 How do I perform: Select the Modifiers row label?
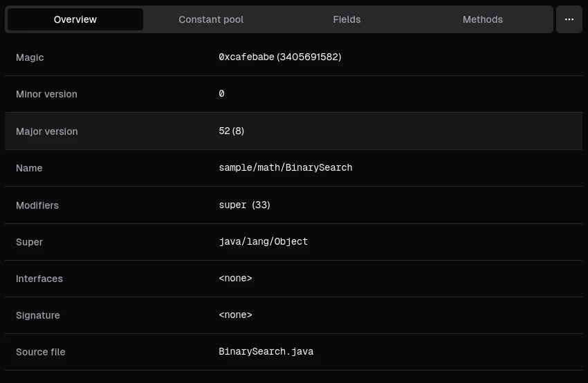[x=37, y=205]
